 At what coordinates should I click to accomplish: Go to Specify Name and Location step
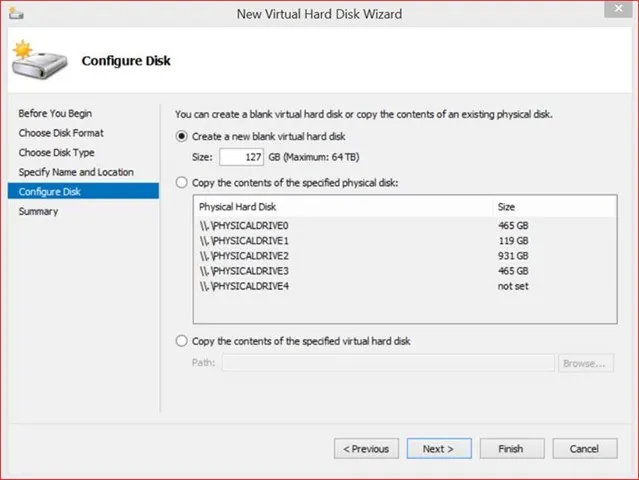tap(76, 172)
